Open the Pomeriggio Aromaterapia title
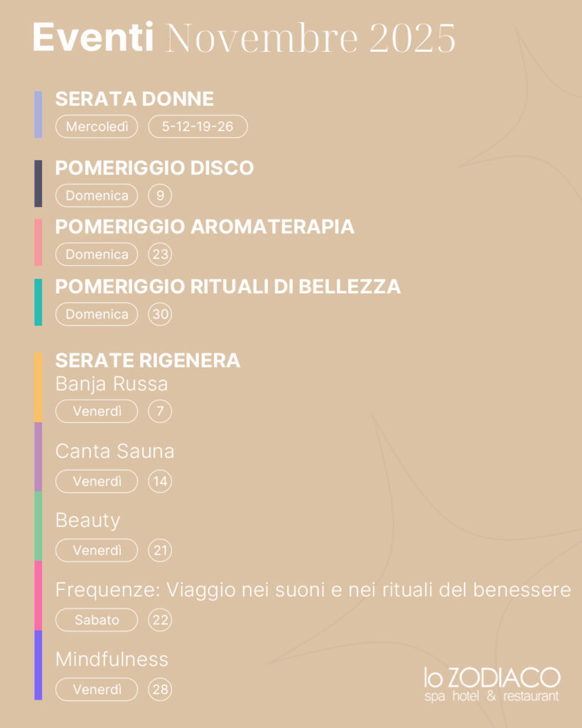Screen dimensions: 582x728 pos(205,227)
